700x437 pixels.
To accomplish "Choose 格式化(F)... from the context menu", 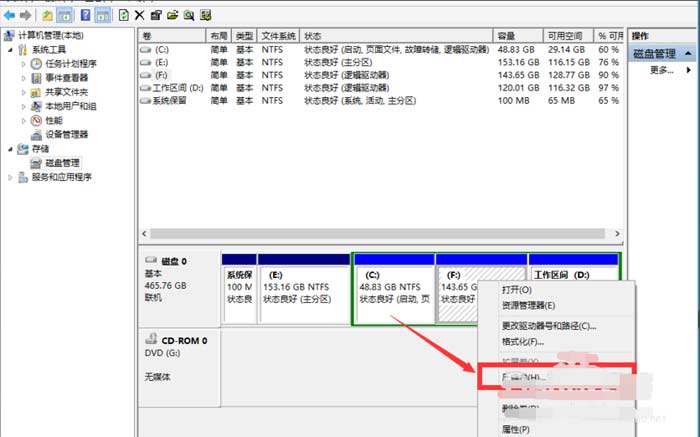I will point(523,342).
